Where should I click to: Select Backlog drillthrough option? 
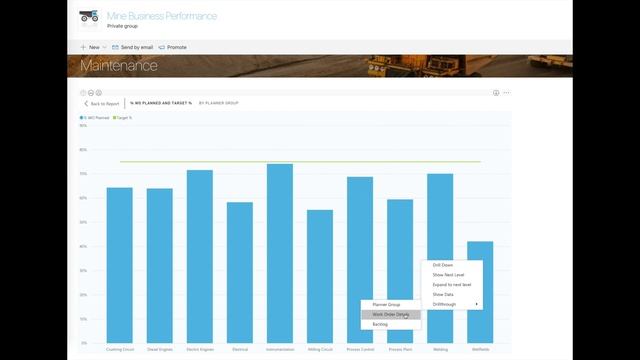click(391, 324)
